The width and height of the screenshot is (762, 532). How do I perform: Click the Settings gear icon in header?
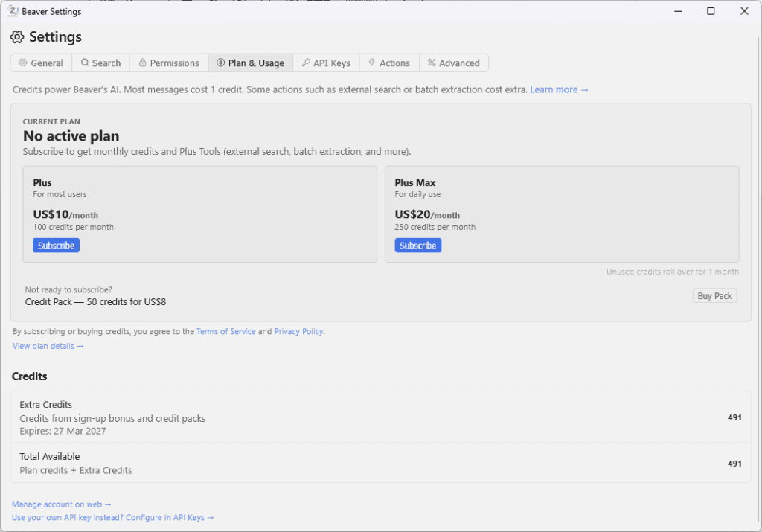pyautogui.click(x=17, y=37)
